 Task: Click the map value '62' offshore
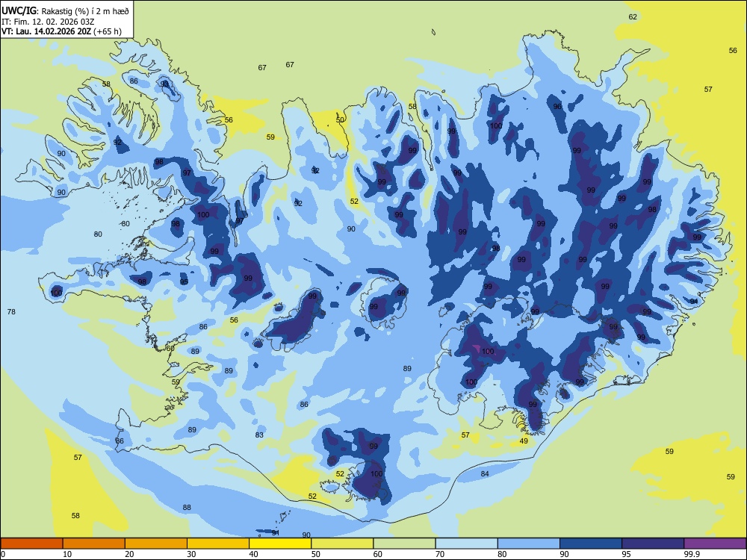pyautogui.click(x=633, y=17)
